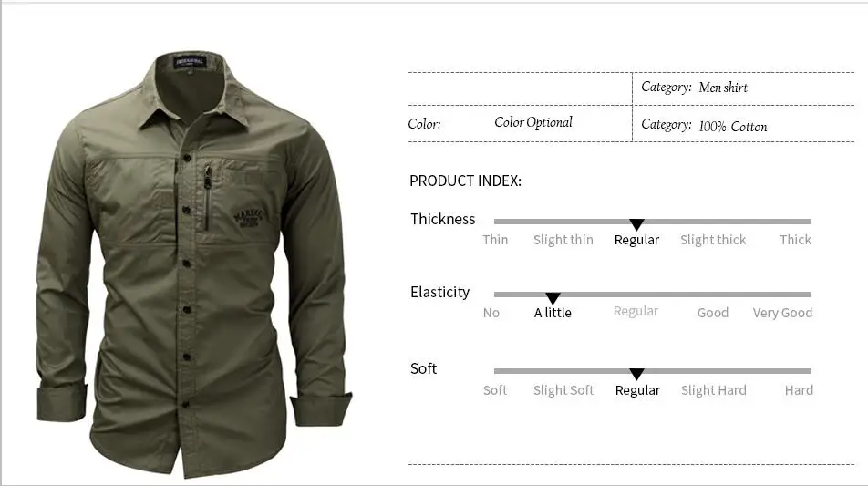Click the green shirt product image
Viewport: 868px width, 486px height.
pos(193,264)
